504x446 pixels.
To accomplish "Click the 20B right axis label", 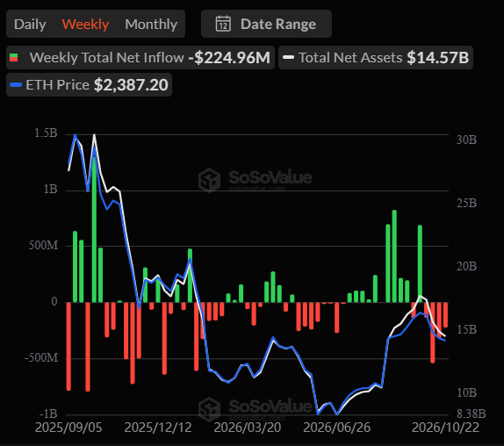I will pos(466,266).
